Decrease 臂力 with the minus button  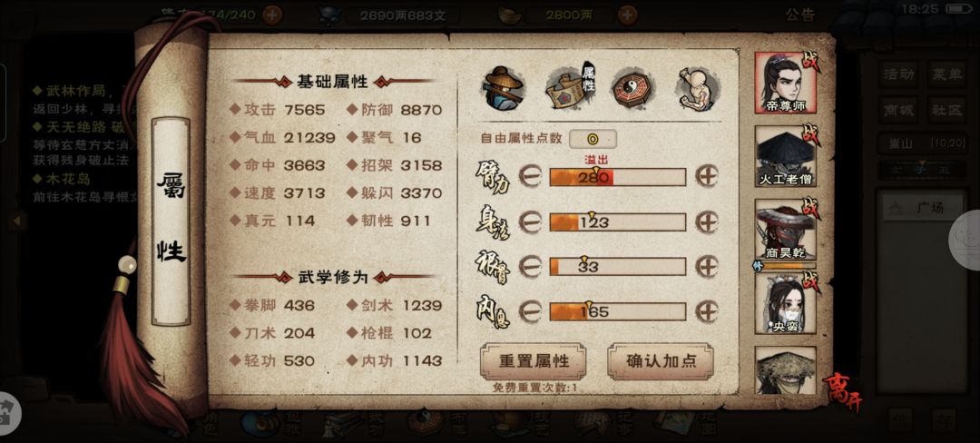[529, 177]
